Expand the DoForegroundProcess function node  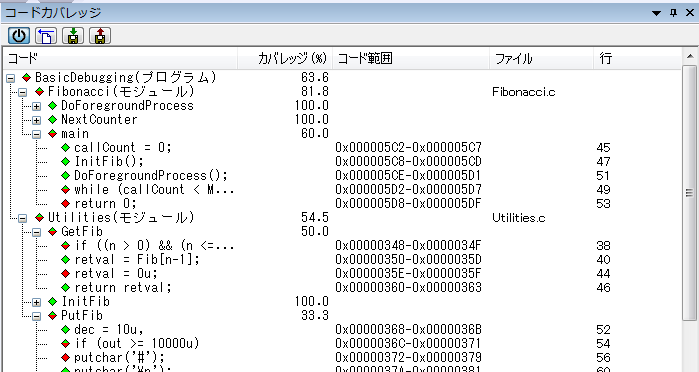tap(37, 107)
